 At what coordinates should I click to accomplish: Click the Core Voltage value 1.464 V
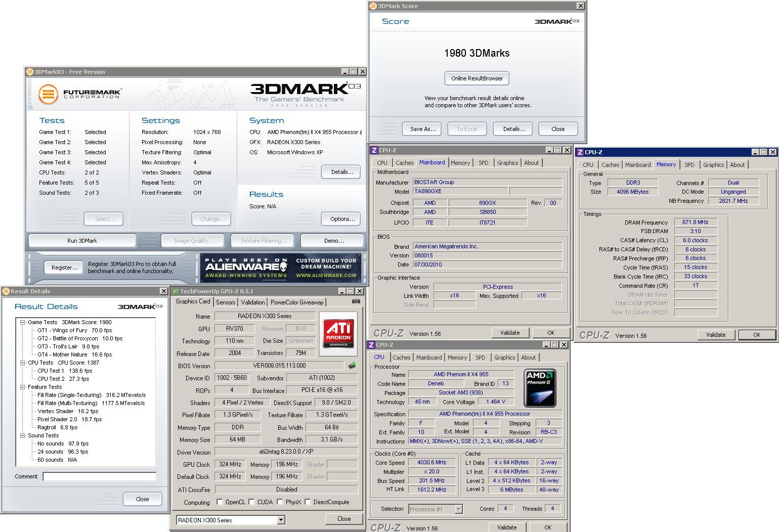pos(496,402)
